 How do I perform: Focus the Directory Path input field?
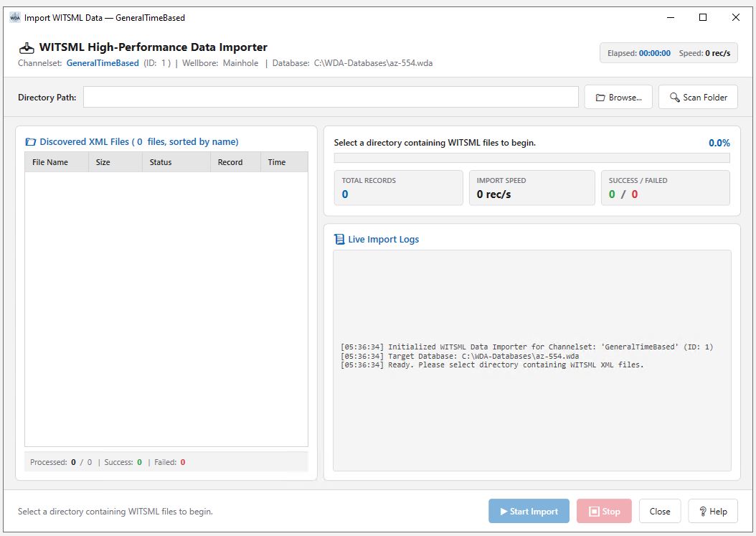click(331, 97)
